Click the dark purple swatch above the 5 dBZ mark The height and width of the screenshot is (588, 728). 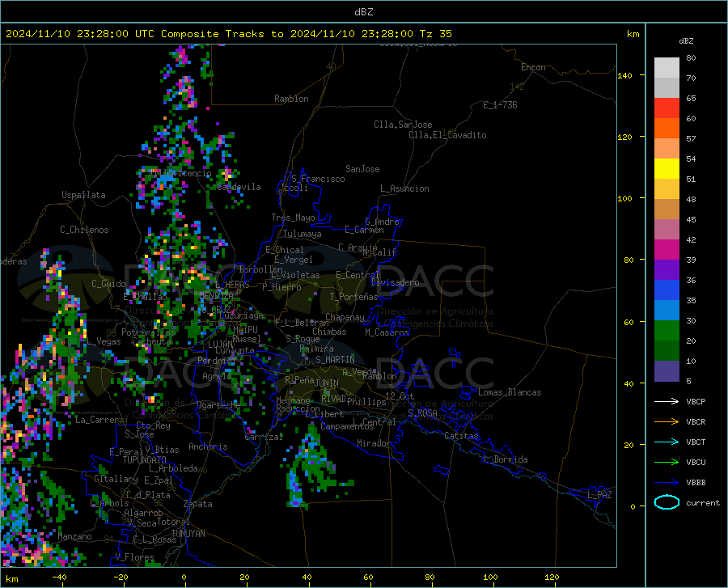tap(667, 371)
